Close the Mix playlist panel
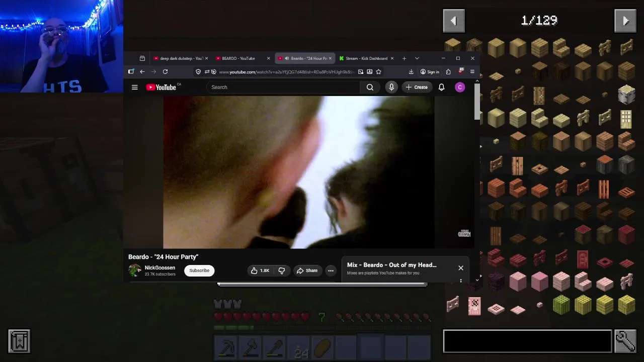 (x=460, y=268)
